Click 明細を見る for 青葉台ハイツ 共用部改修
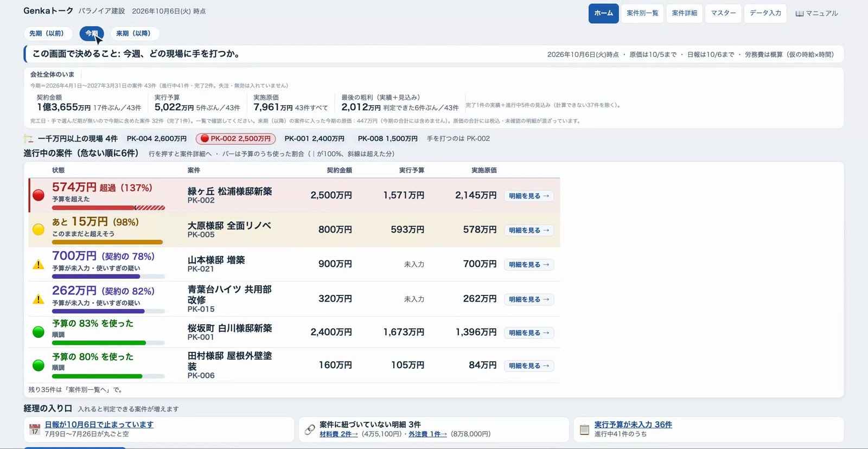 coord(529,299)
